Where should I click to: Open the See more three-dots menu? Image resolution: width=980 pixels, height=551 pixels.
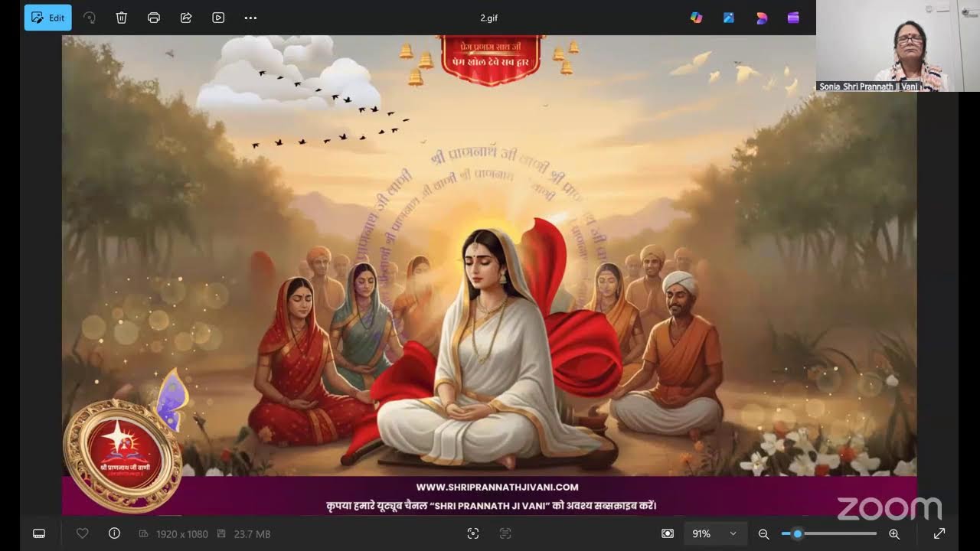(250, 18)
